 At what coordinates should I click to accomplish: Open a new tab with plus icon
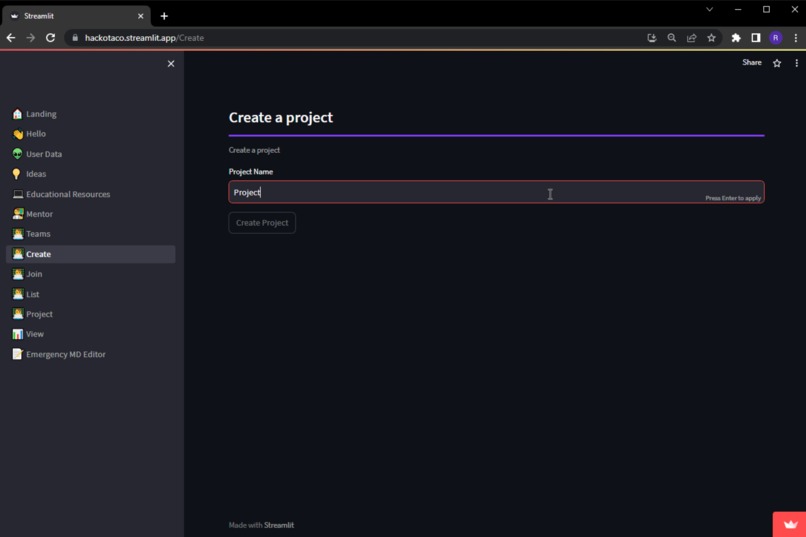(x=164, y=16)
